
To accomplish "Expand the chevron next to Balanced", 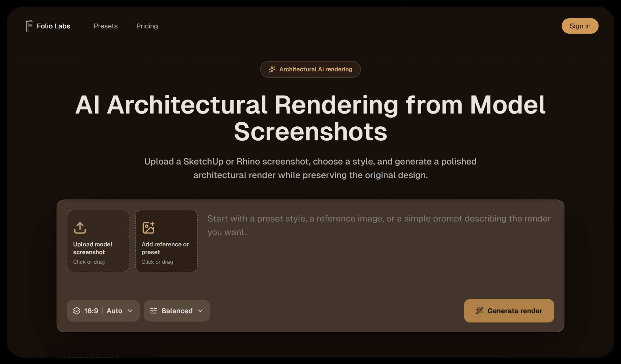I will pos(200,311).
